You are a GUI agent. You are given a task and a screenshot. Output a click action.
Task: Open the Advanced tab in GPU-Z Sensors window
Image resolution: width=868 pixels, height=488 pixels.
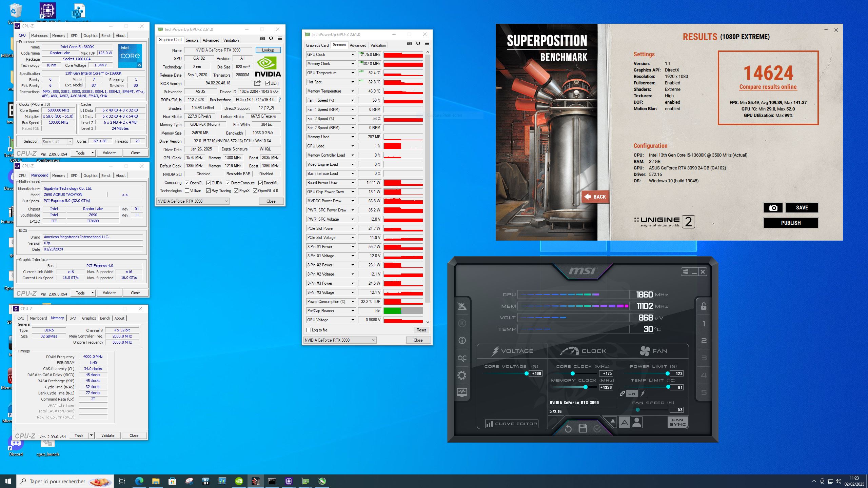[358, 45]
